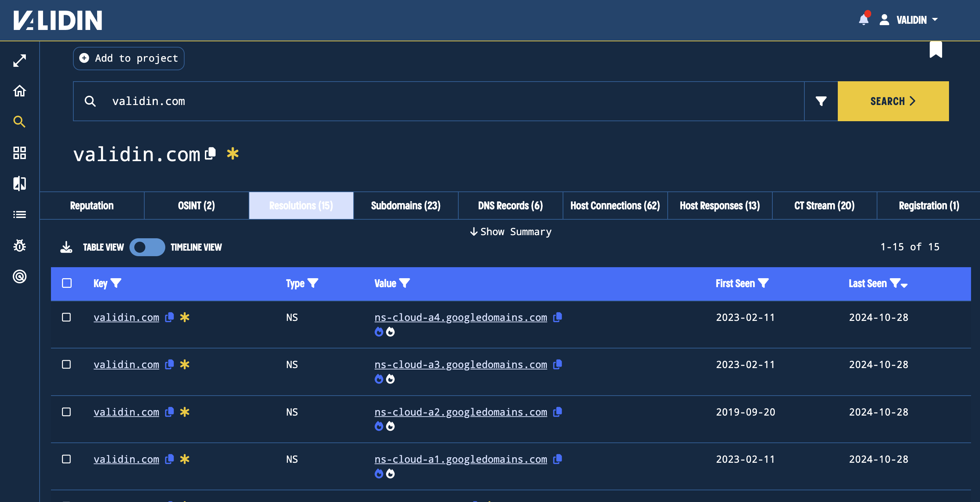Copy the ns-cloud-a1.googledomains.com value
This screenshot has width=980, height=502.
[557, 459]
